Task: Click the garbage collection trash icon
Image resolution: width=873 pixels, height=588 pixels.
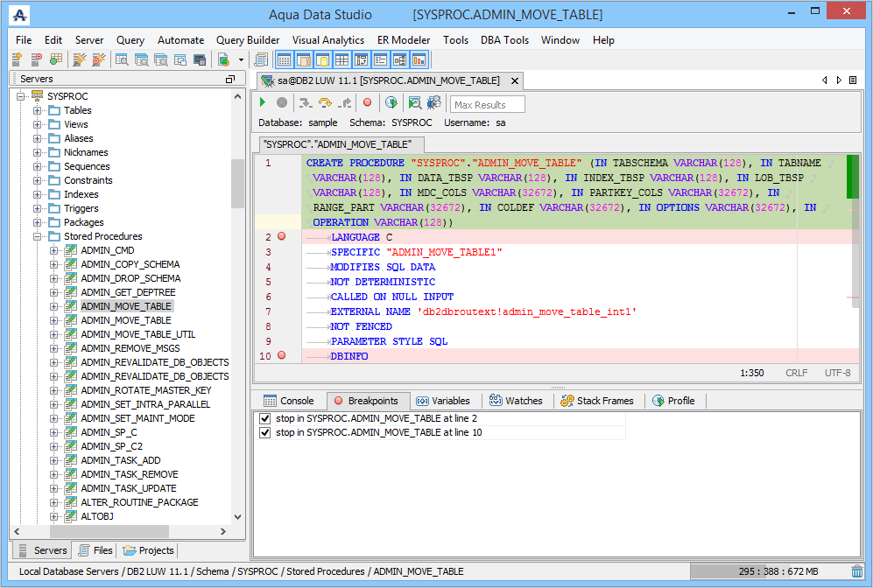Action: (856, 571)
